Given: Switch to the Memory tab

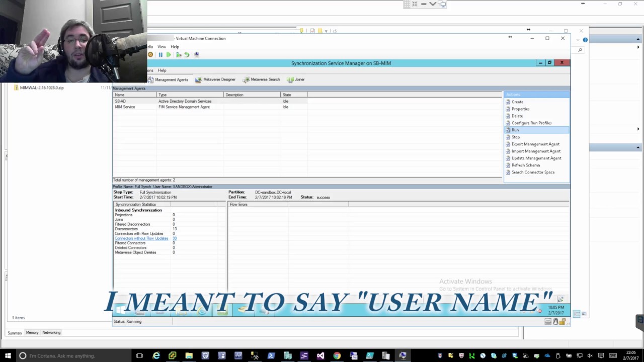Looking at the screenshot, I should coord(32,333).
